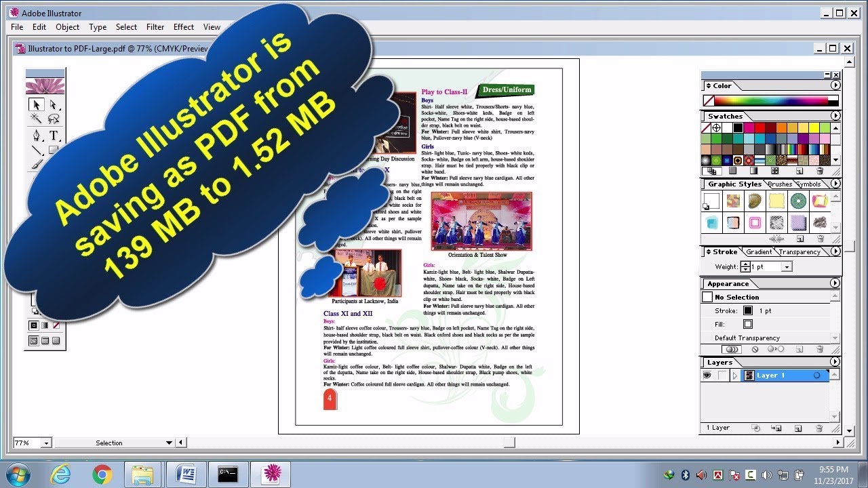Show Pattern Swatches only
This screenshot has width=868, height=488.
point(774,171)
